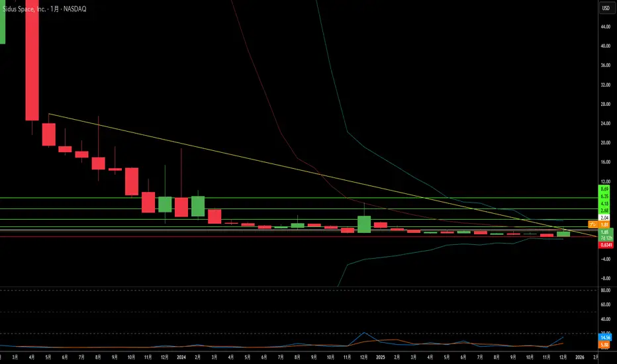Click the green February 2024 candle
The image size is (617, 364).
[198, 206]
